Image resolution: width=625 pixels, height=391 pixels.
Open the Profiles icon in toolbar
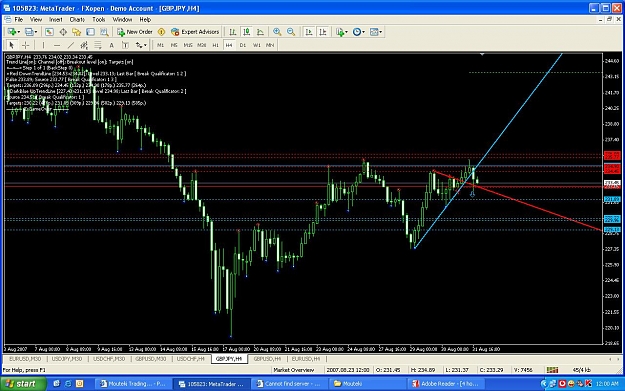coord(29,32)
